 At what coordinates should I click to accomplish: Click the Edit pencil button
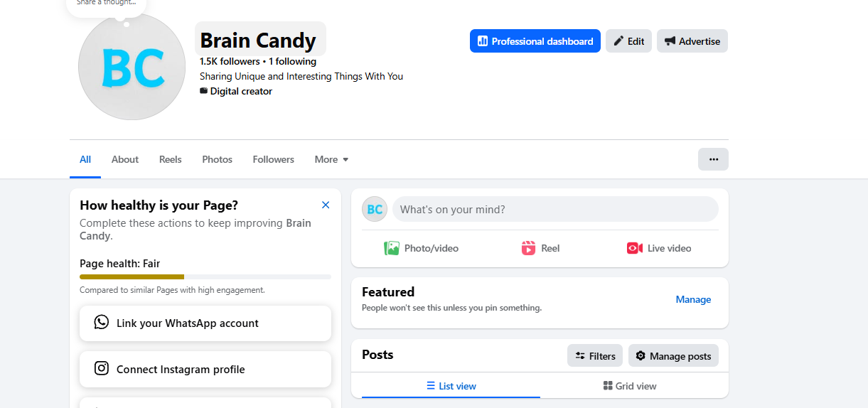[x=628, y=41]
